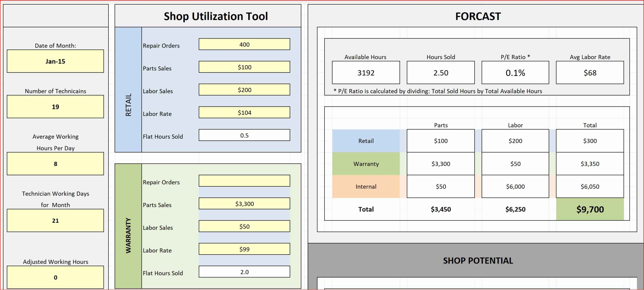Select the P/E Ratio 0.1% box
The height and width of the screenshot is (290, 644).
point(515,72)
